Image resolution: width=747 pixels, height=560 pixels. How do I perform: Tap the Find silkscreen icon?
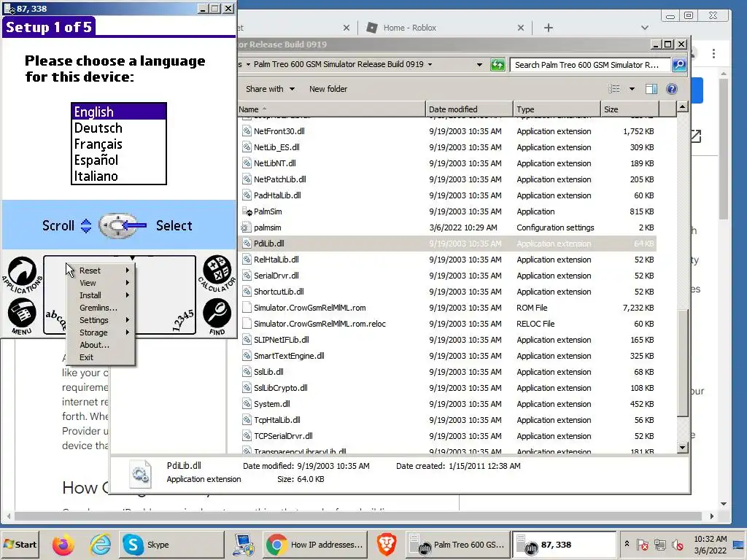217,316
